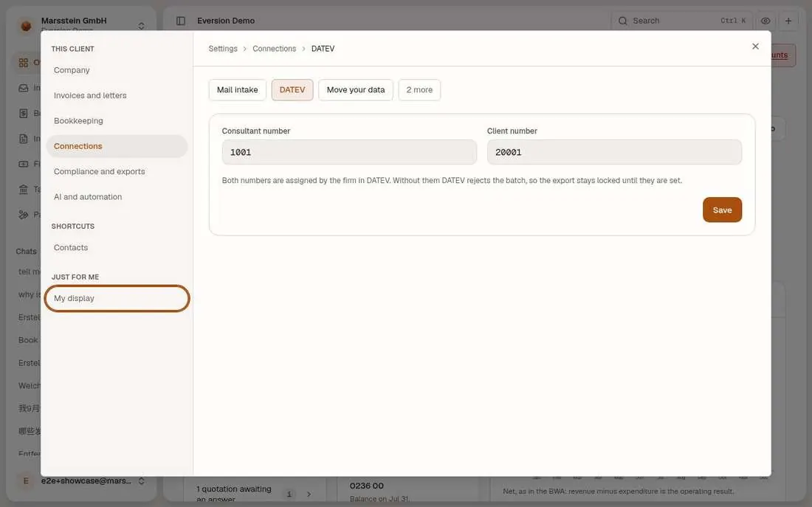Image resolution: width=812 pixels, height=507 pixels.
Task: Click the dollar ledger icon in background sidebar
Action: coord(24,114)
